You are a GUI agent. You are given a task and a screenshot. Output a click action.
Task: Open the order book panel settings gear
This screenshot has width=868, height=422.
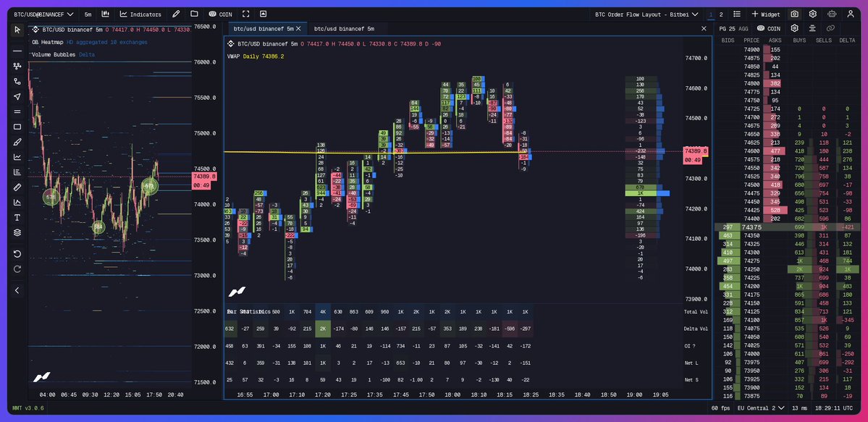point(794,28)
